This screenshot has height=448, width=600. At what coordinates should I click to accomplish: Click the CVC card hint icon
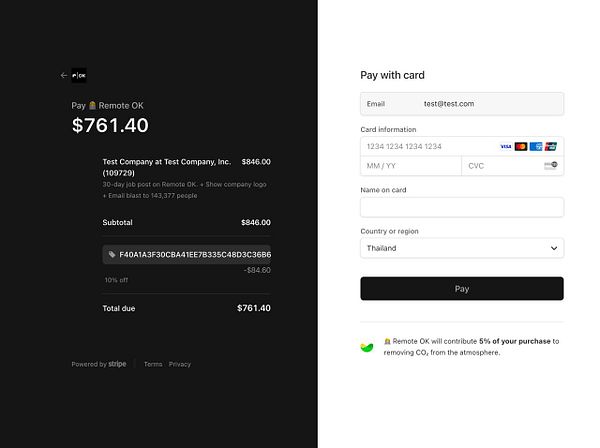coord(550,165)
